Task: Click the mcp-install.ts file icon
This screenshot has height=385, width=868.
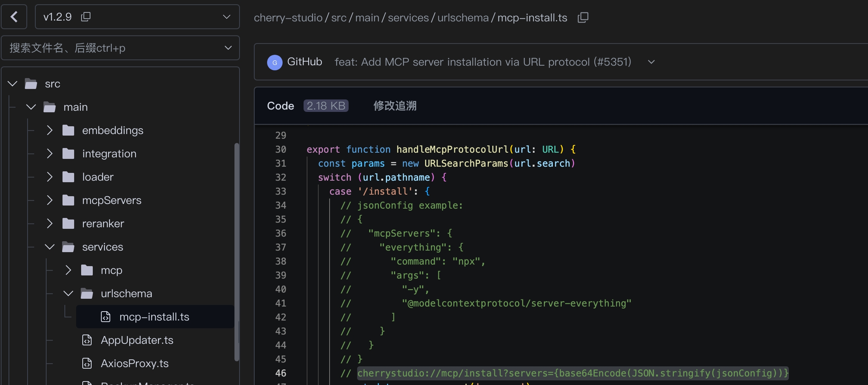Action: coord(106,317)
